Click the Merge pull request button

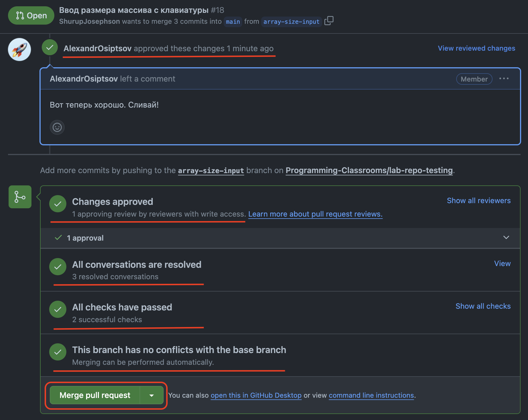point(94,395)
